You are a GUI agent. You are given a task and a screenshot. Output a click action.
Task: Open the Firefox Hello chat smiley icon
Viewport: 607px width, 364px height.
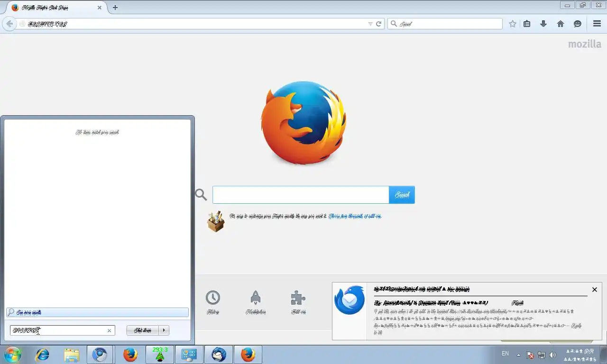(x=578, y=24)
